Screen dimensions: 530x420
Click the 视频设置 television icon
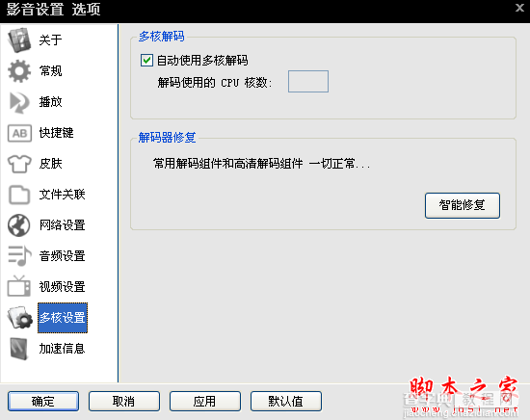click(19, 286)
